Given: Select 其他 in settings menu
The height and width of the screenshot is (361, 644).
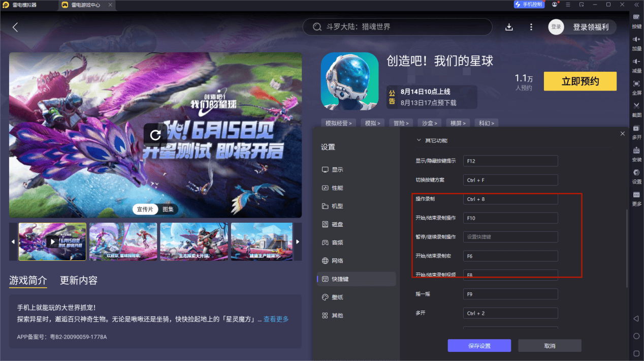Looking at the screenshot, I should click(x=356, y=315).
